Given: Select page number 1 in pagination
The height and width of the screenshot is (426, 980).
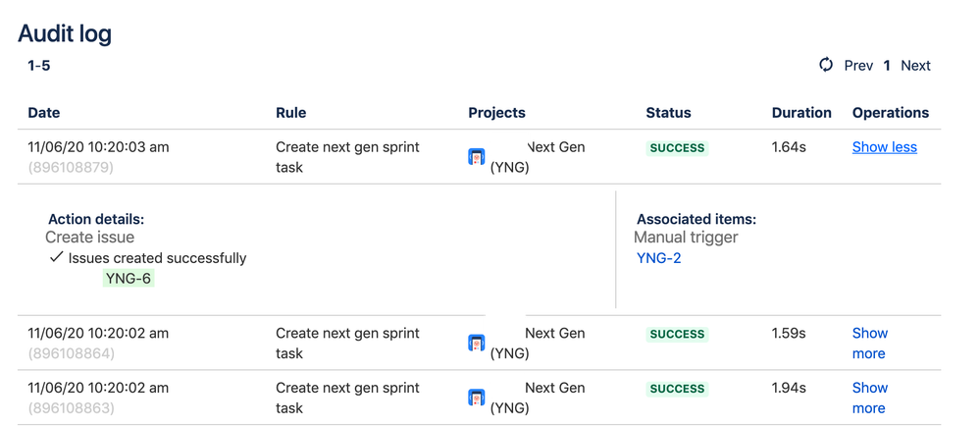Looking at the screenshot, I should pyautogui.click(x=887, y=66).
